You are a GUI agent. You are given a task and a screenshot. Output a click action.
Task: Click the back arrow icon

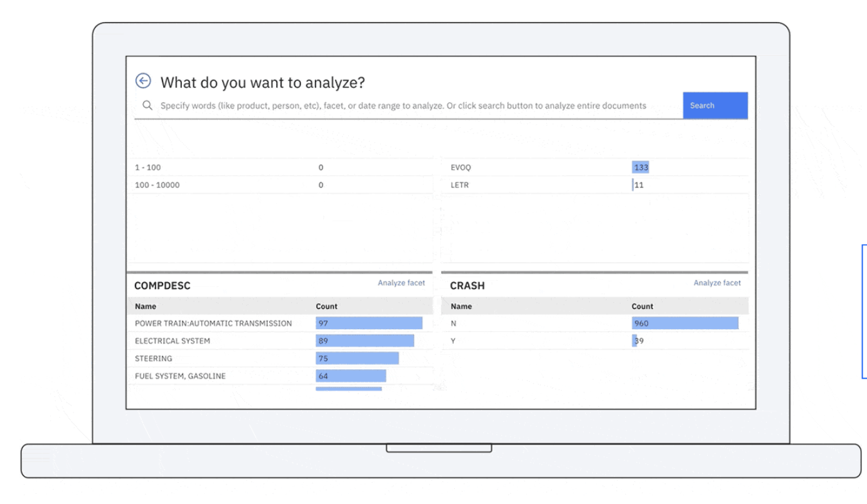tap(143, 81)
